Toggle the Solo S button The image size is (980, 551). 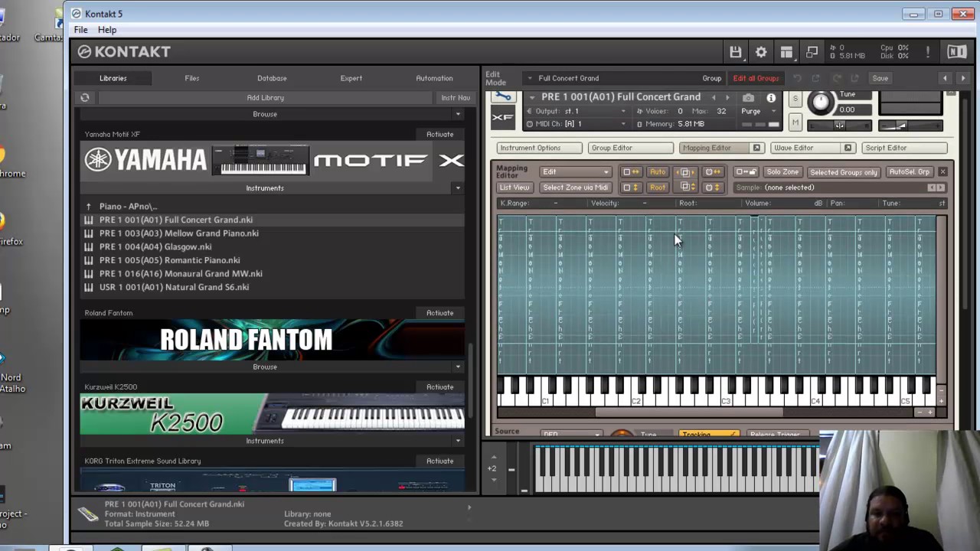pos(795,99)
